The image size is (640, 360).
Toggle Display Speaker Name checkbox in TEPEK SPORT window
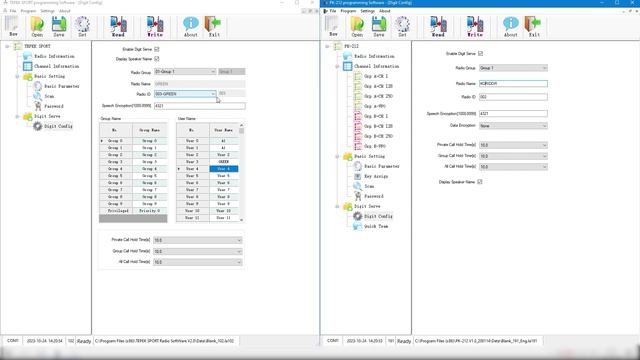click(x=157, y=59)
